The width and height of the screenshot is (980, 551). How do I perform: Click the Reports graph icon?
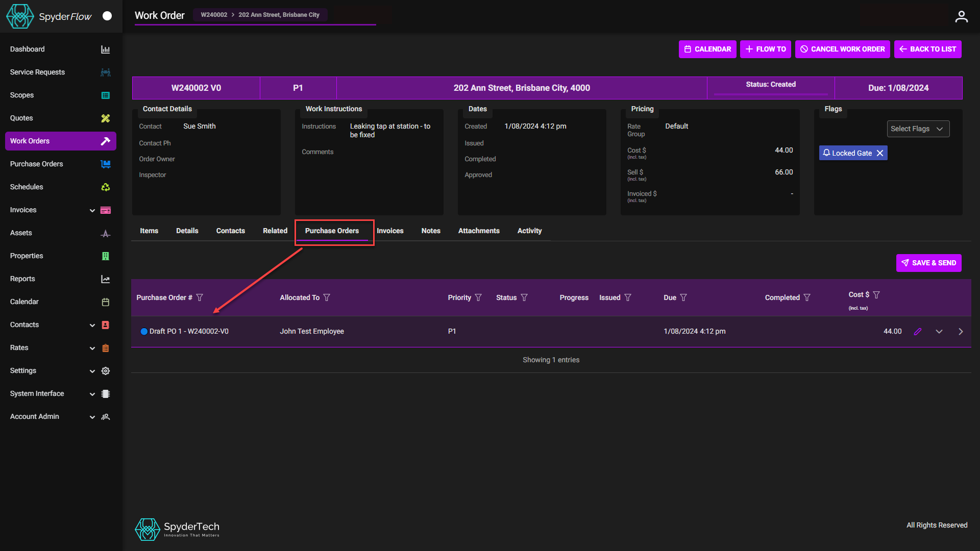point(106,279)
